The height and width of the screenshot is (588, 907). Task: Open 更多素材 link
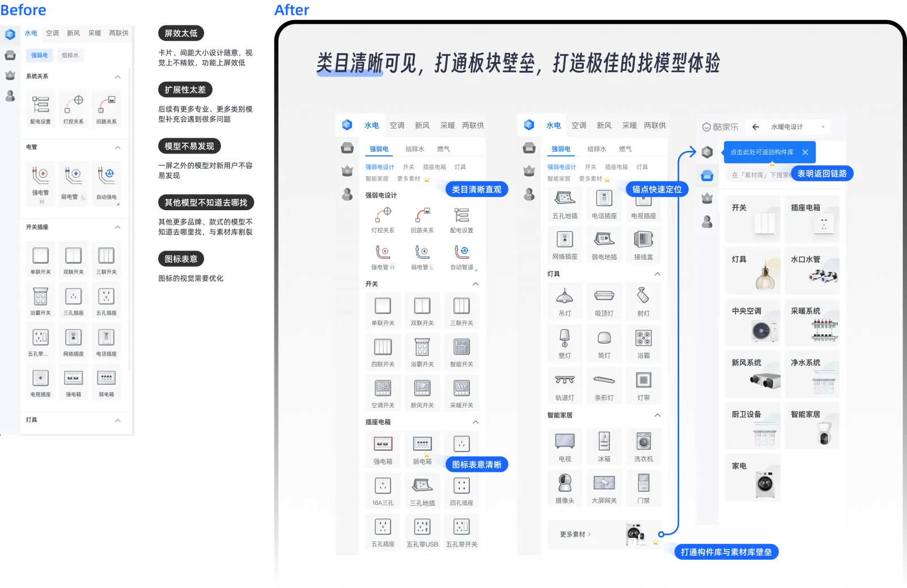coord(574,534)
